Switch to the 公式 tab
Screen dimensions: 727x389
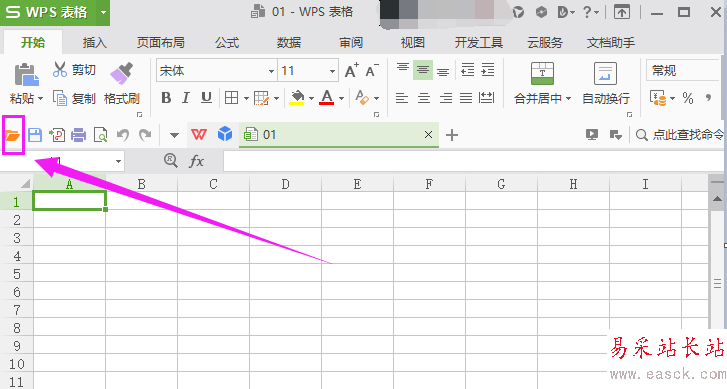pos(227,43)
